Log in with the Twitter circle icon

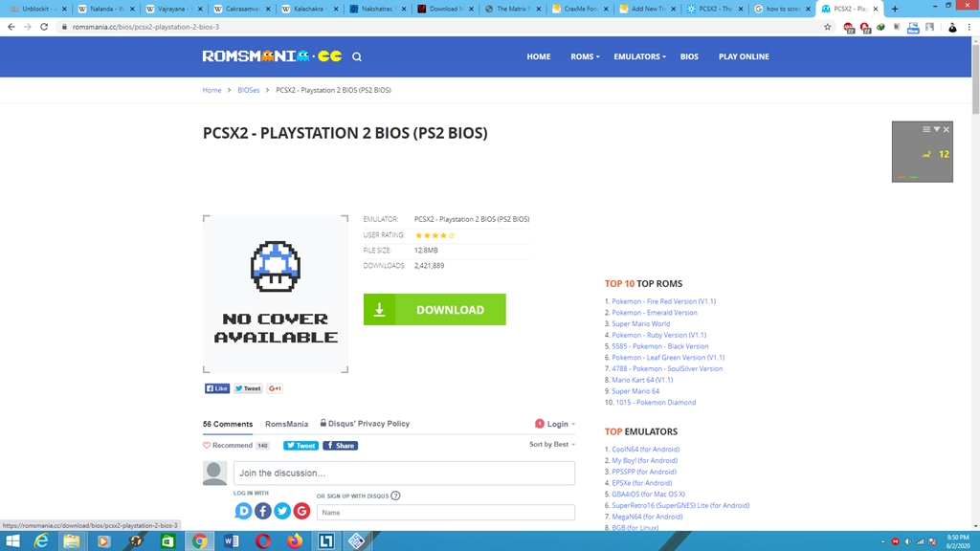[282, 511]
